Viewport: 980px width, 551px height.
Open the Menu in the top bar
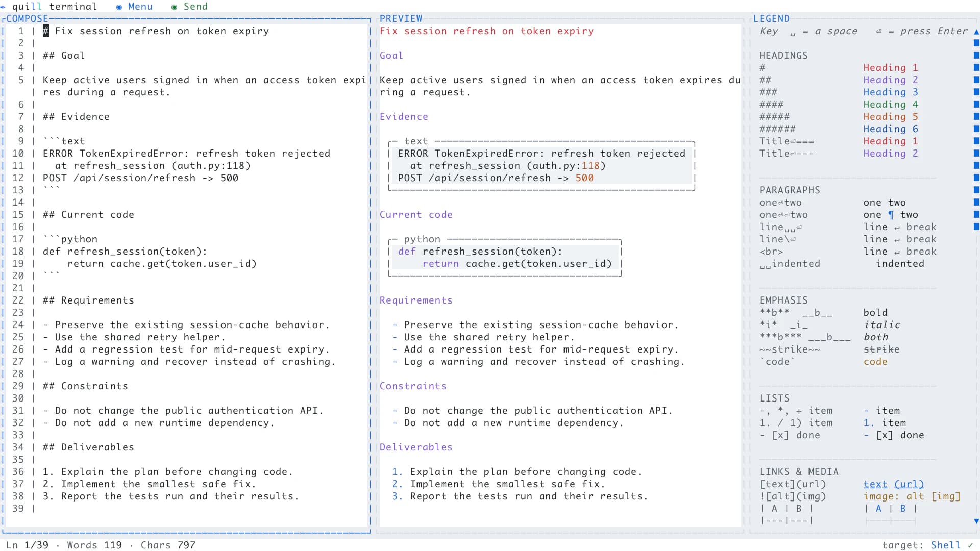pyautogui.click(x=135, y=6)
